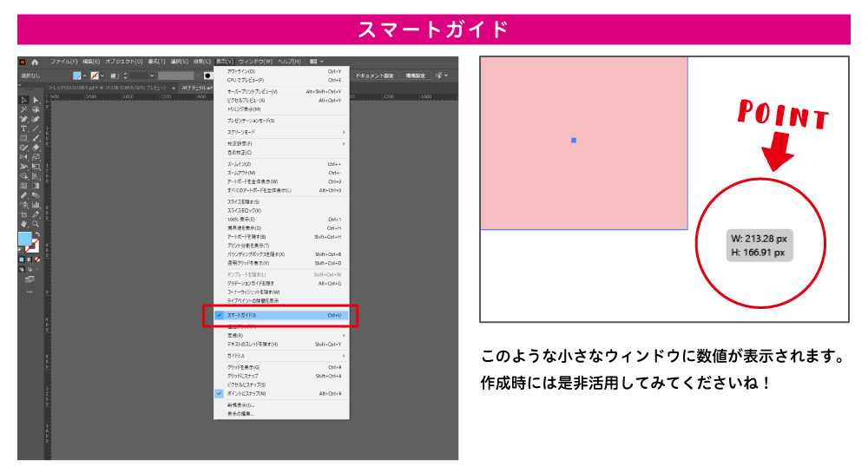Viewport: 868px width, 473px height.
Task: Click the pink rectangle's blue center point
Action: pyautogui.click(x=574, y=140)
